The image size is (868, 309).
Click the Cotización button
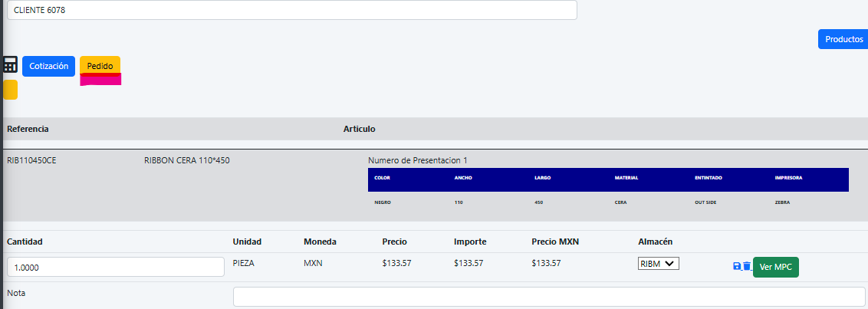tap(48, 67)
